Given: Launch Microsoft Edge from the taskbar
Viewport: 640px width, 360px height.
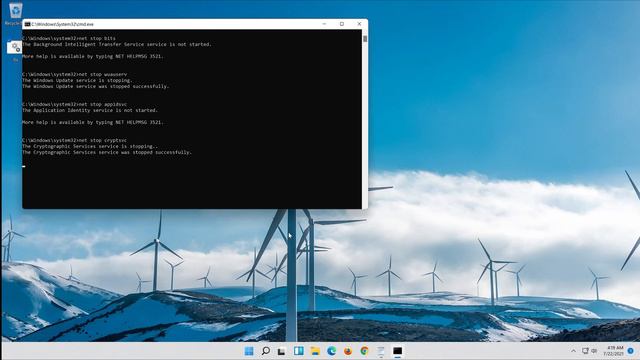Looking at the screenshot, I should (x=331, y=351).
